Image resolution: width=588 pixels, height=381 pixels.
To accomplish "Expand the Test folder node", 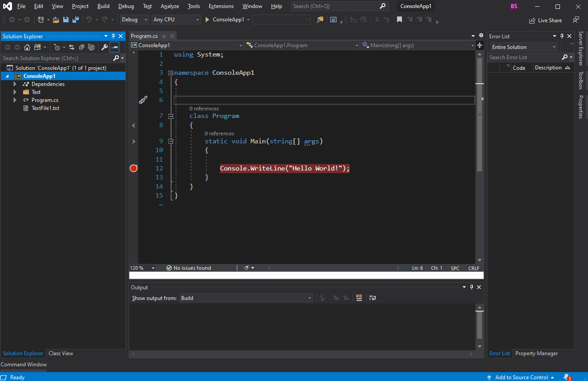I will (x=15, y=92).
